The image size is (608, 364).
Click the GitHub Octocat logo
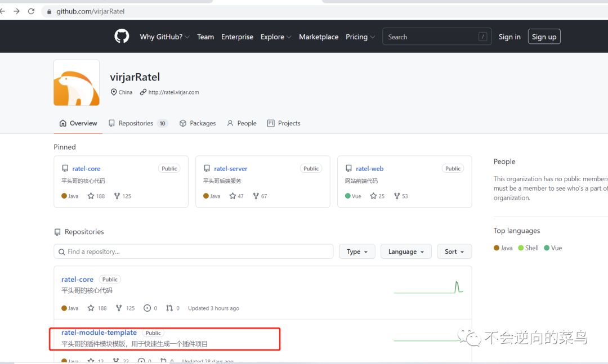coord(122,37)
